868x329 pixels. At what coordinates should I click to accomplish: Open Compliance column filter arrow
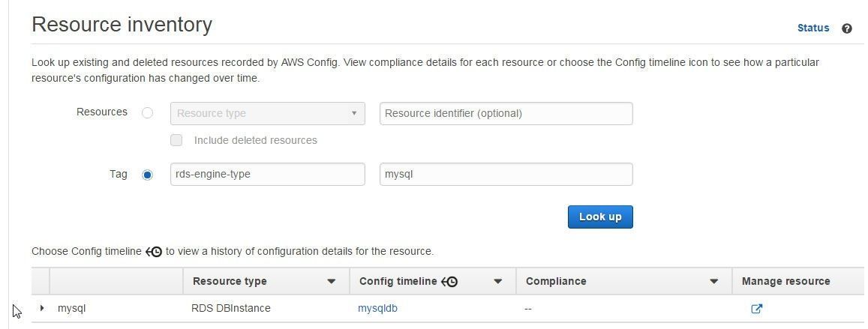(x=714, y=282)
